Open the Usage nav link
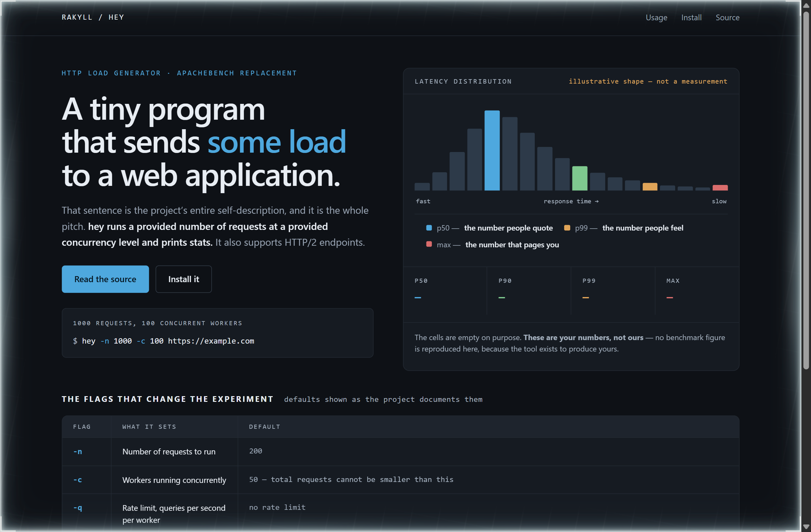Screen dimensions: 811x532 (656, 17)
